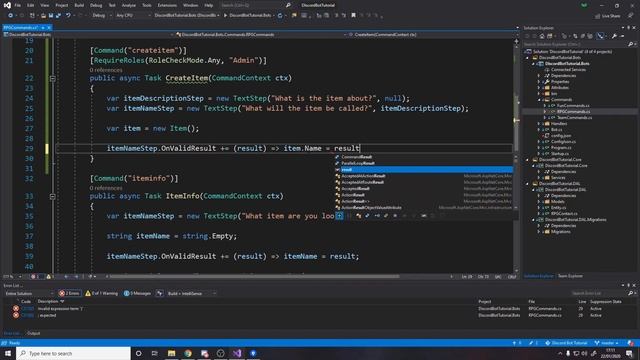The image size is (640, 360).
Task: Select AcceptedAtActionResult in IntelliSense list
Action: tap(424, 176)
